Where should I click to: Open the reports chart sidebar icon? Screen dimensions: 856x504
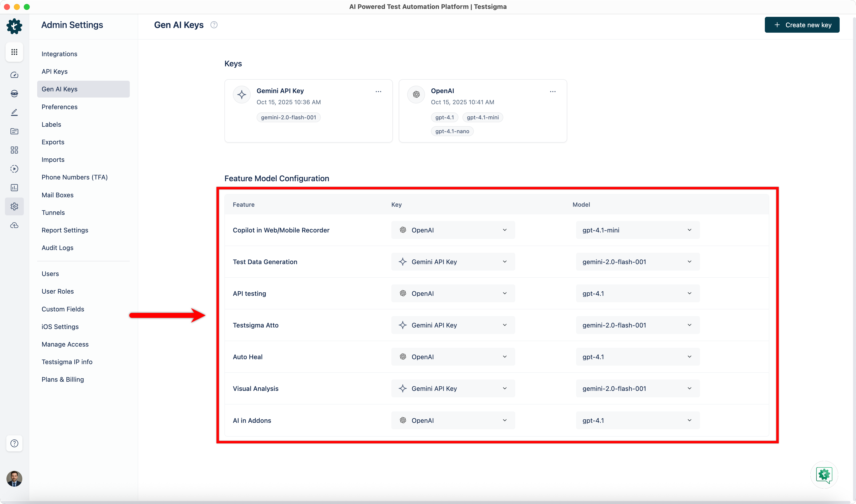[14, 187]
